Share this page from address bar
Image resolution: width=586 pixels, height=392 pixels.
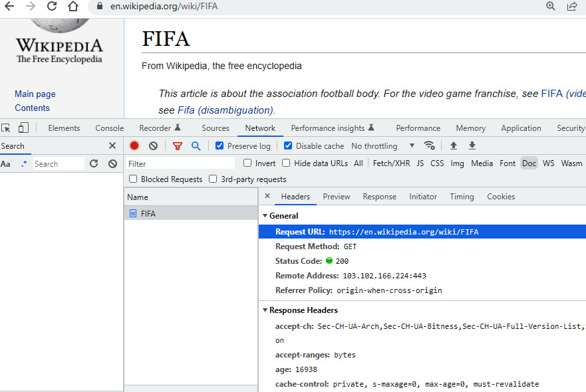tap(572, 6)
